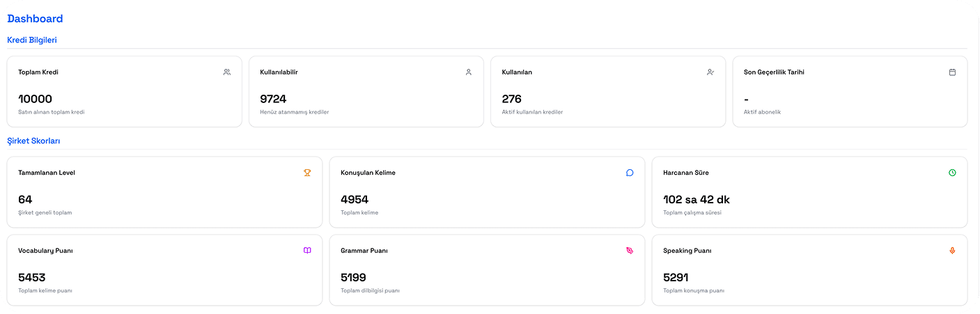980x314 pixels.
Task: Click the chat bubble icon on Konuşulan Kelime card
Action: [630, 173]
